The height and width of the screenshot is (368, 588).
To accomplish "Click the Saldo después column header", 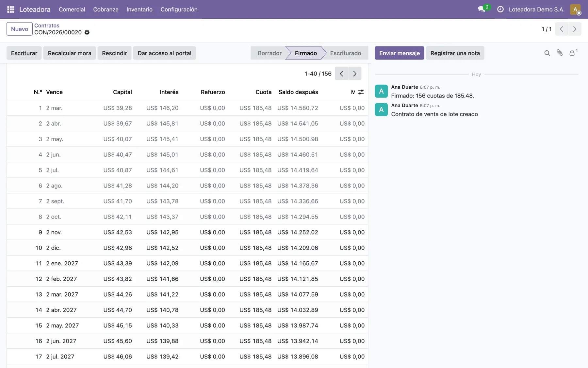I will [298, 92].
